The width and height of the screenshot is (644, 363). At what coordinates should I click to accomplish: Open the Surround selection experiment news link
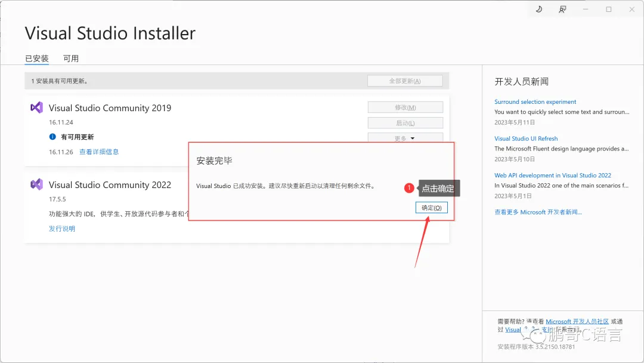click(535, 101)
